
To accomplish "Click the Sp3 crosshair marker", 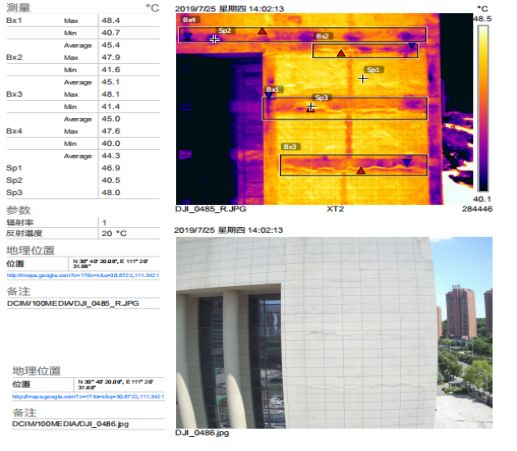I will 311,107.
